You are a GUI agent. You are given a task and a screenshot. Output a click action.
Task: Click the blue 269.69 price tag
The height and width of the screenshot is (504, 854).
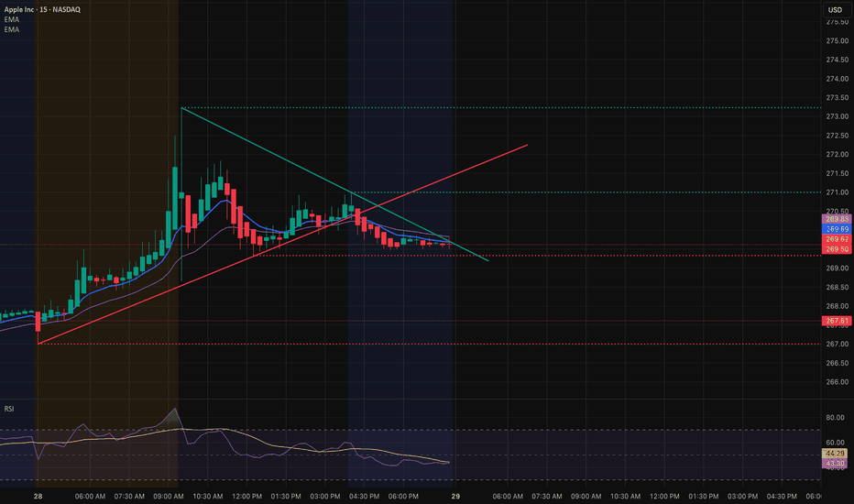[x=838, y=229]
